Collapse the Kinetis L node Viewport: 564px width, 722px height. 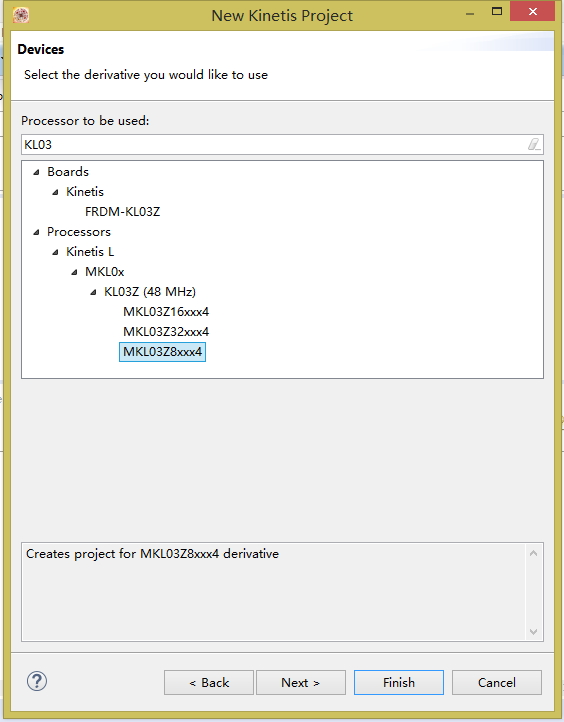55,252
